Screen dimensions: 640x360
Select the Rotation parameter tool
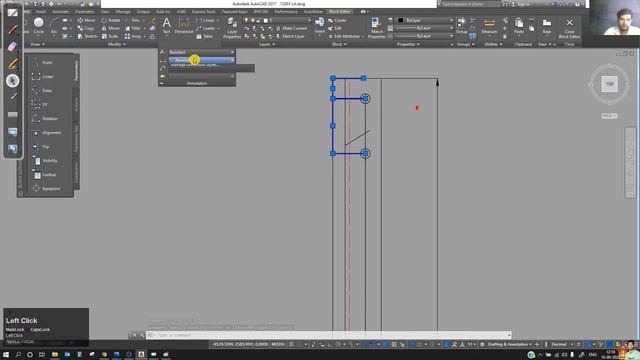pyautogui.click(x=45, y=118)
